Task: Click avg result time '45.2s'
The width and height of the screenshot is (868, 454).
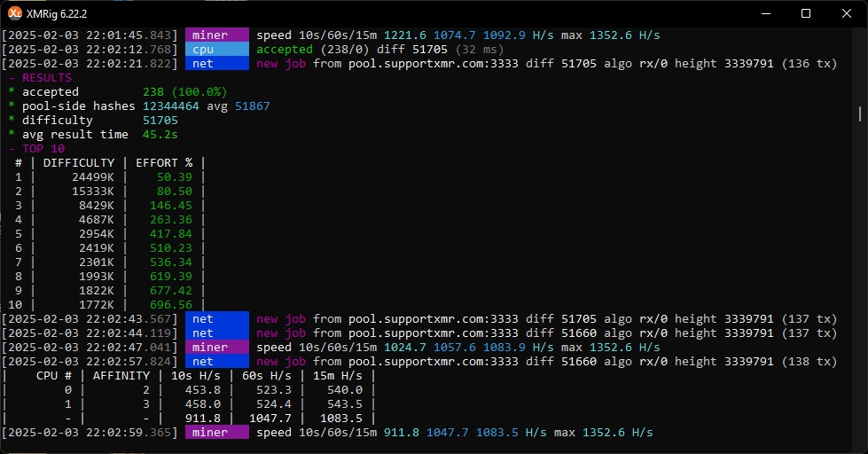Action: coord(160,135)
